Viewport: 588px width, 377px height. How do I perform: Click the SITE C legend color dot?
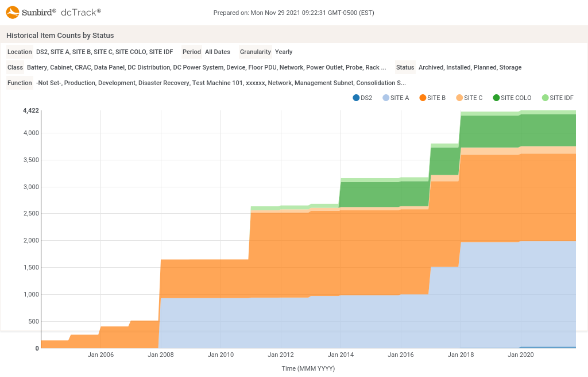click(x=459, y=98)
